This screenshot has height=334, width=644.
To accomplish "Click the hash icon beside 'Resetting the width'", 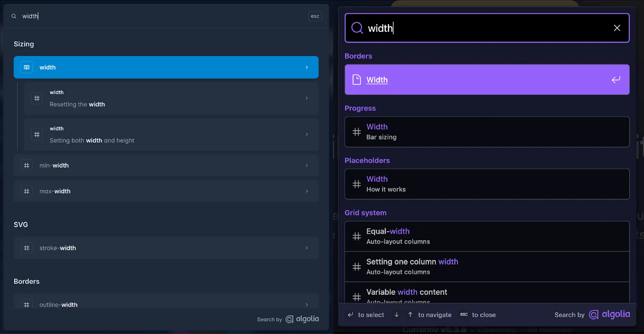I will [x=37, y=98].
